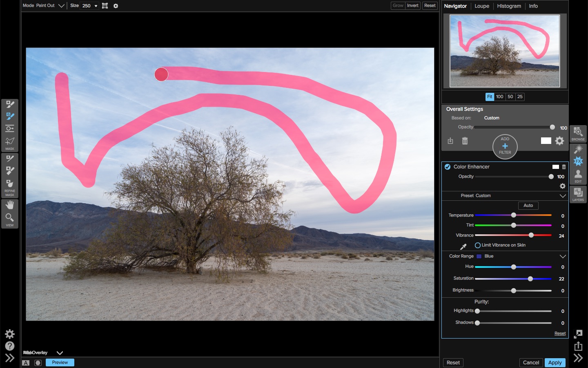Select the Hand pan tool
The height and width of the screenshot is (368, 588).
tap(10, 205)
